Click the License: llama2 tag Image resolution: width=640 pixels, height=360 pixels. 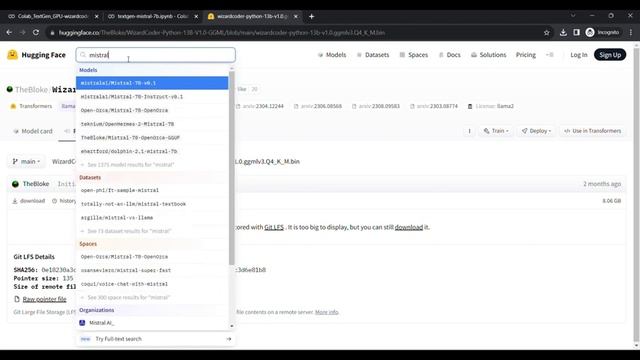point(491,106)
